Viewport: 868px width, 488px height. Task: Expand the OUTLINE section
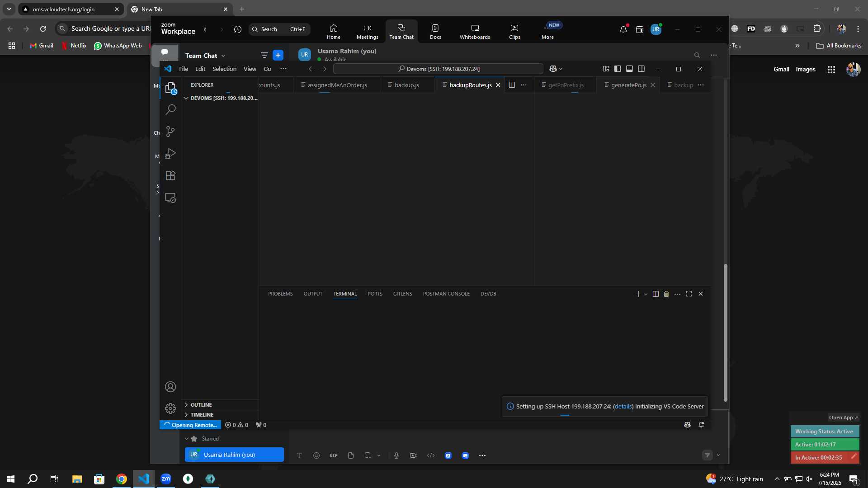pos(220,405)
